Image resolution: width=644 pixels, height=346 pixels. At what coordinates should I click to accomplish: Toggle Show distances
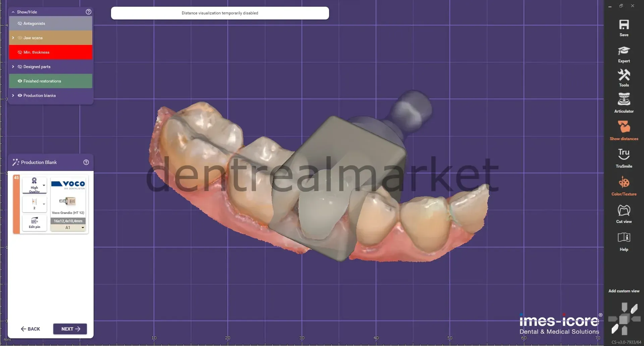point(624,127)
